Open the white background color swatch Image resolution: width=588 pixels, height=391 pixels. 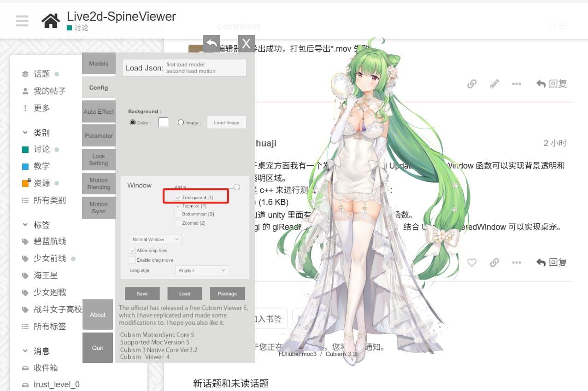[x=163, y=123]
